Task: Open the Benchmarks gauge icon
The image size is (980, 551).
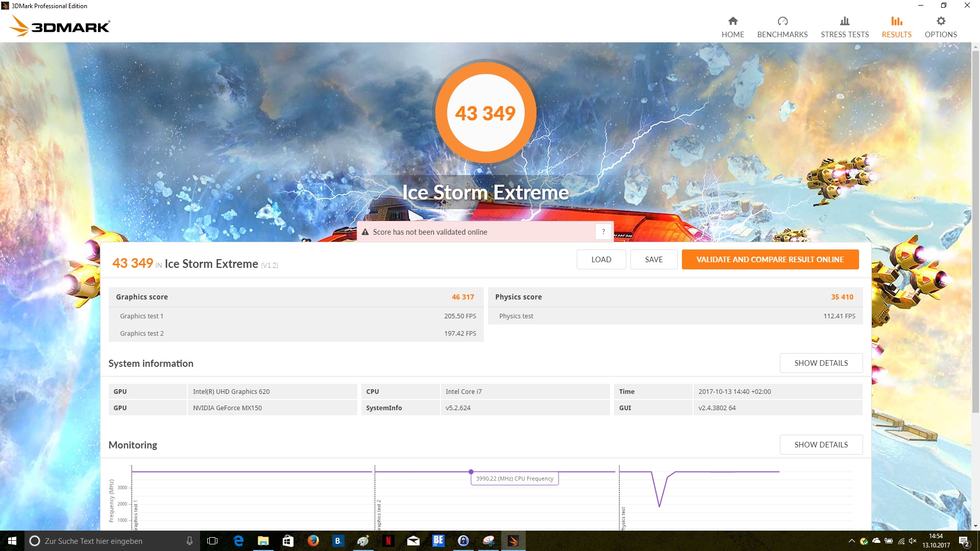Action: (782, 21)
